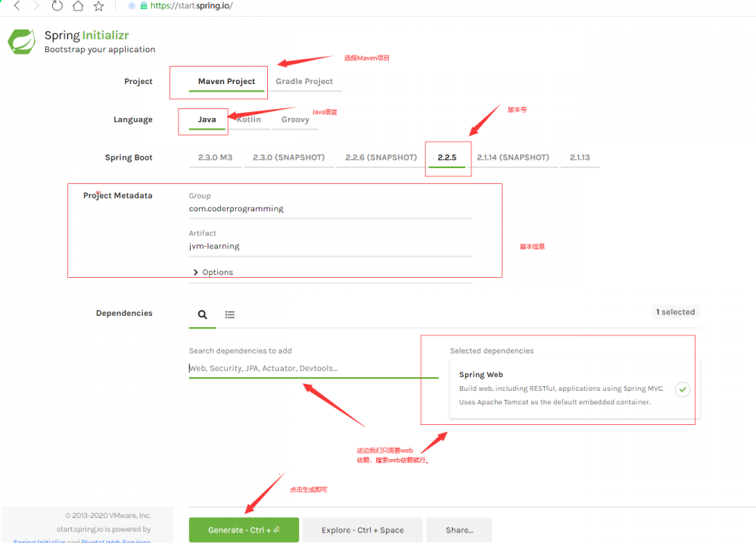756x543 pixels.
Task: Click the Spring Web dependency card
Action: click(x=574, y=388)
